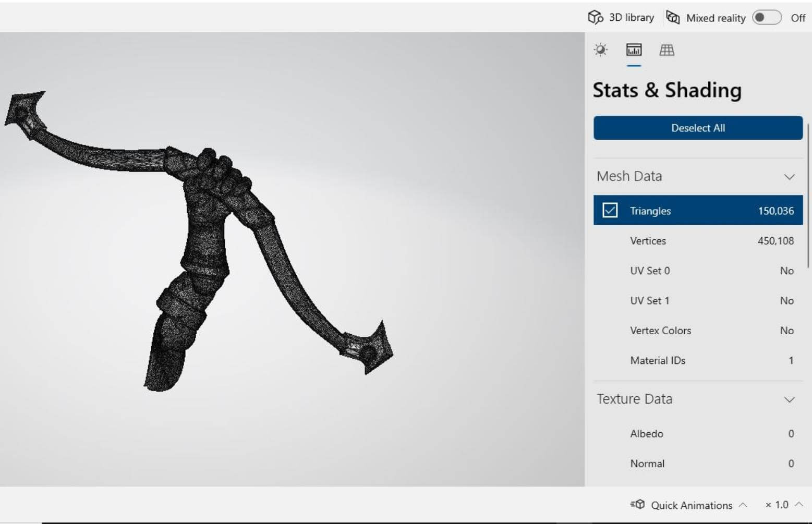Choose the Vertex Colors row
This screenshot has width=812, height=524.
tap(698, 331)
